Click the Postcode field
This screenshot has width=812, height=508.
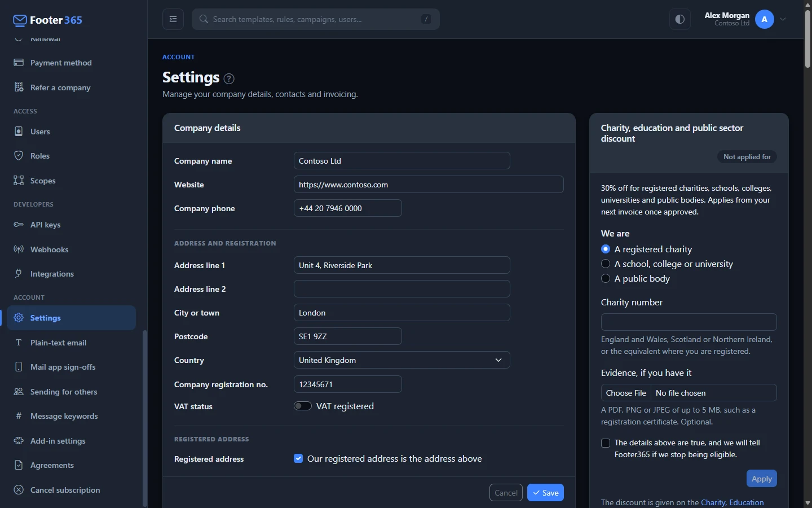tap(347, 336)
